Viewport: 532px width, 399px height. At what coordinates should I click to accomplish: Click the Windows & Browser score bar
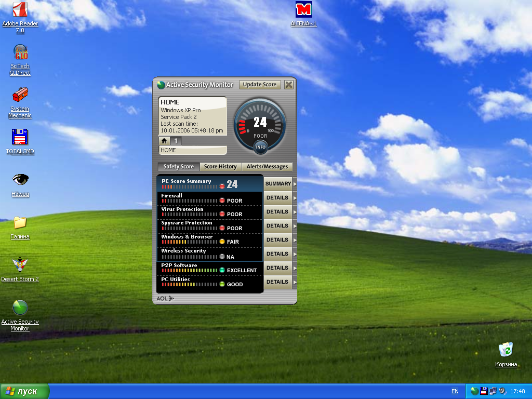coord(189,242)
